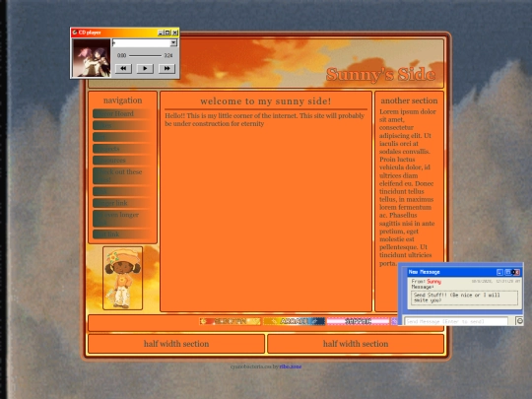Open the emoji button beside message input
The width and height of the screenshot is (532, 399).
[519, 320]
